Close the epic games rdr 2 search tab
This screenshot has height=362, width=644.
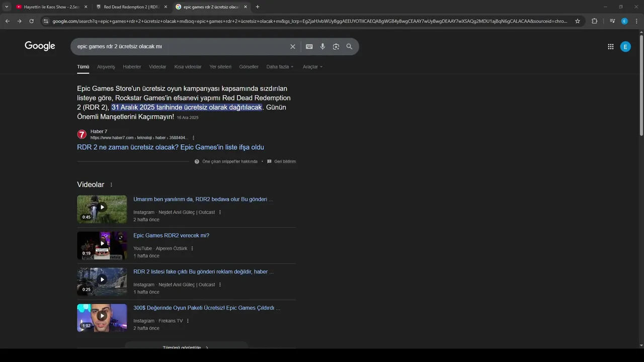[x=246, y=7]
